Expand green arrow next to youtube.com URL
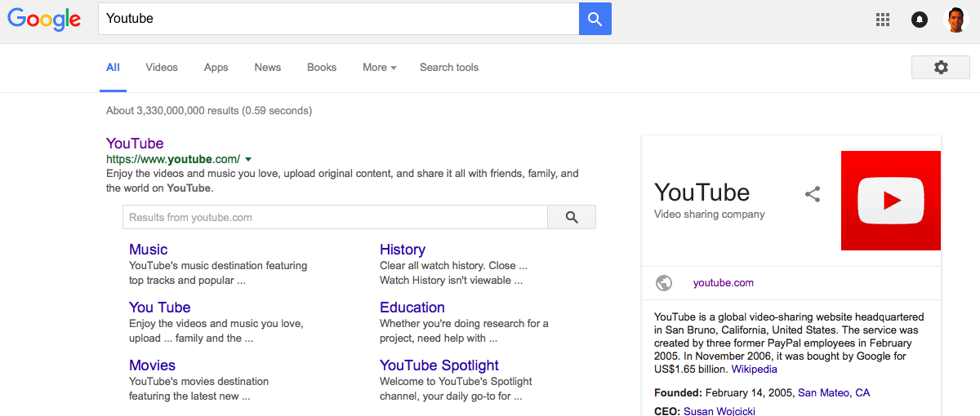The width and height of the screenshot is (980, 416). pyautogui.click(x=248, y=159)
